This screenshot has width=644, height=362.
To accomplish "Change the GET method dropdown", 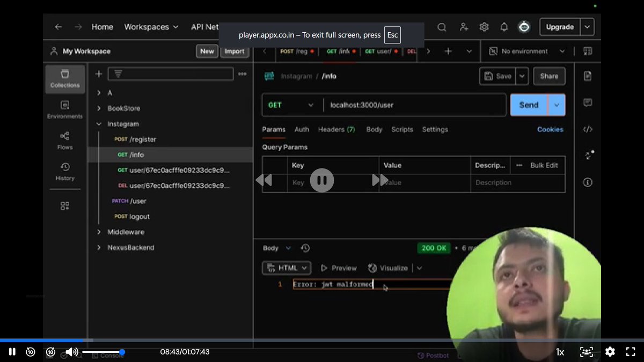I will coord(291,105).
